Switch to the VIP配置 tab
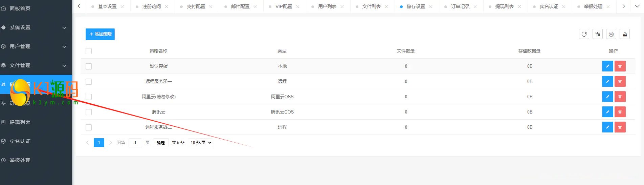Viewport: 644px width, 185px height. 284,7
